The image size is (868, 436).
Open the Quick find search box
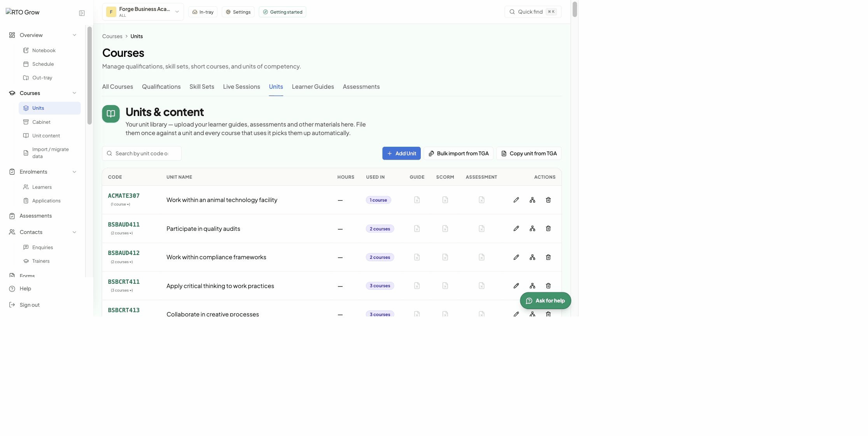point(533,12)
